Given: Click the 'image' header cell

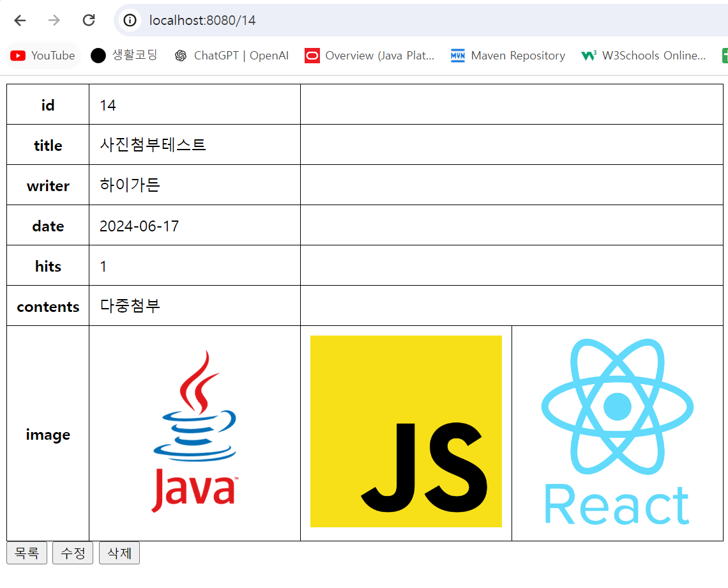Looking at the screenshot, I should pyautogui.click(x=48, y=434).
